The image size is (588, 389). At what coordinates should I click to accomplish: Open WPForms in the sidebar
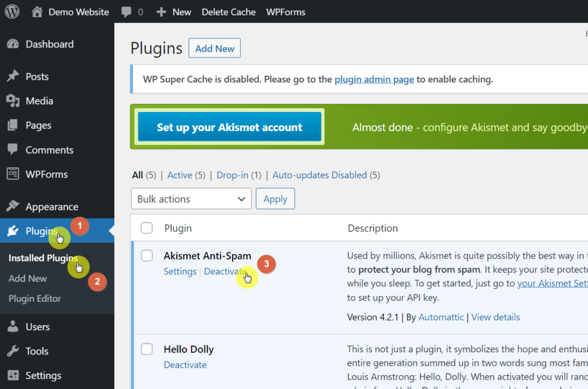click(47, 175)
